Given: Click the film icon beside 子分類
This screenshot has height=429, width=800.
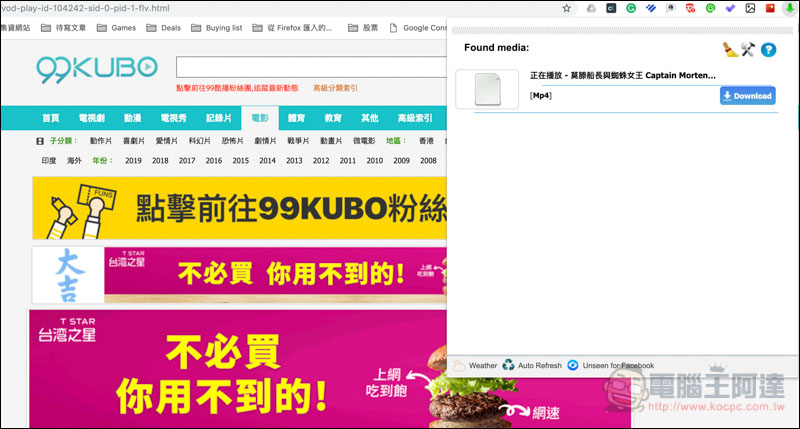Looking at the screenshot, I should 40,141.
